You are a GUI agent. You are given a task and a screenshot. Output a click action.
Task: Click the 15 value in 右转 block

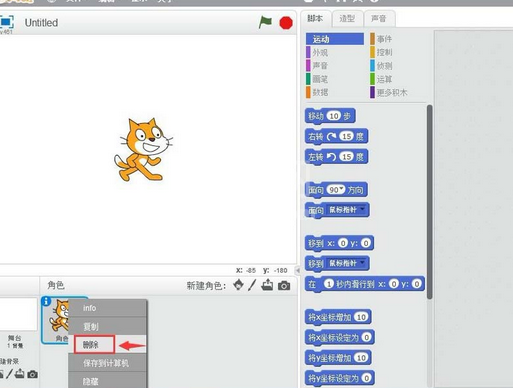pos(347,136)
